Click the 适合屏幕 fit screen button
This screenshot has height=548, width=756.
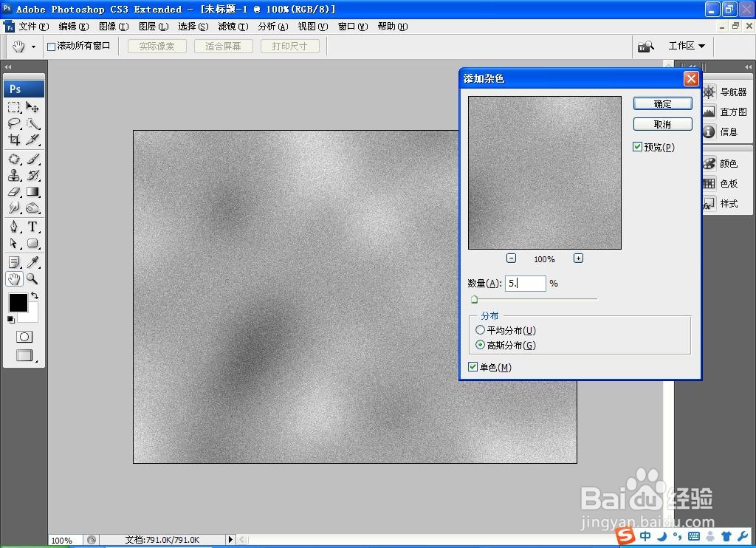(223, 47)
